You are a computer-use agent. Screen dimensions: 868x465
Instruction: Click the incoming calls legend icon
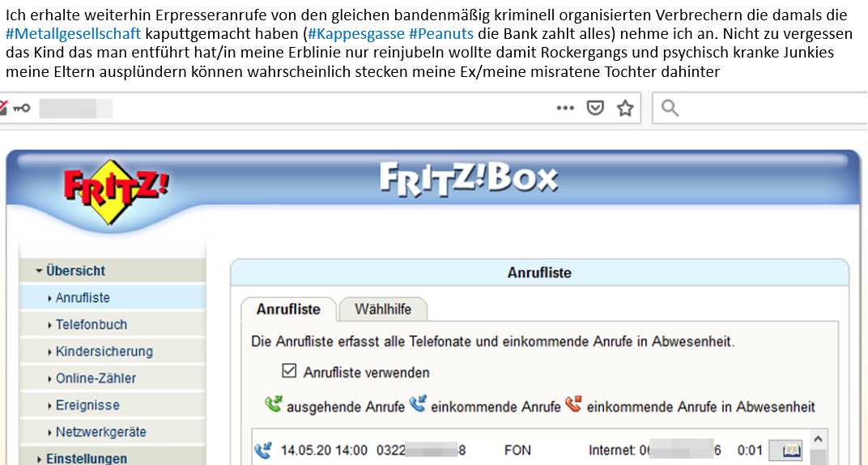coord(418,404)
